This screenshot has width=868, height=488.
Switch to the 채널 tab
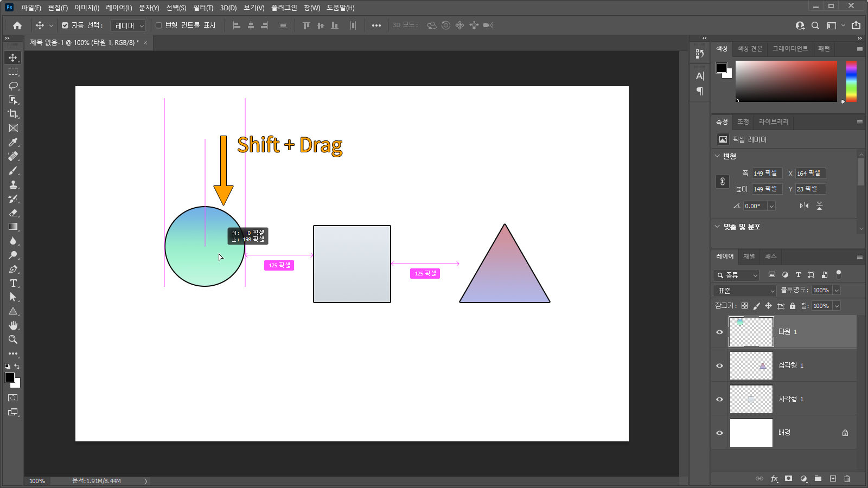(x=749, y=256)
